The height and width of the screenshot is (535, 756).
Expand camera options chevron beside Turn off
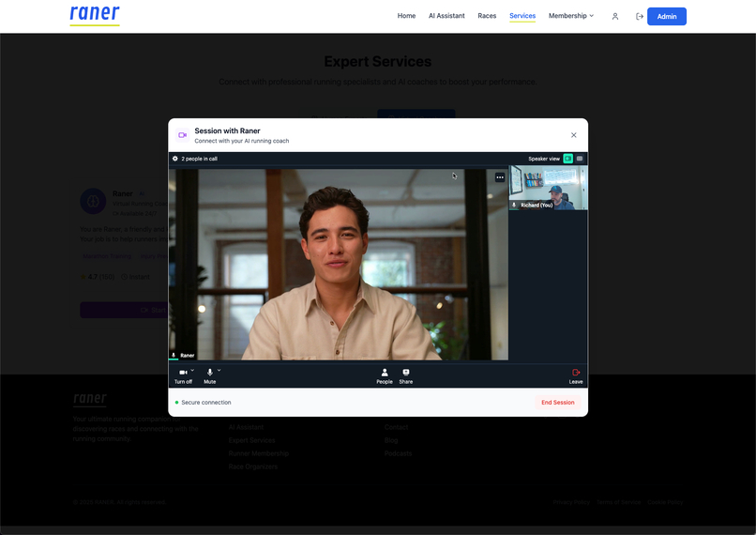pyautogui.click(x=192, y=370)
